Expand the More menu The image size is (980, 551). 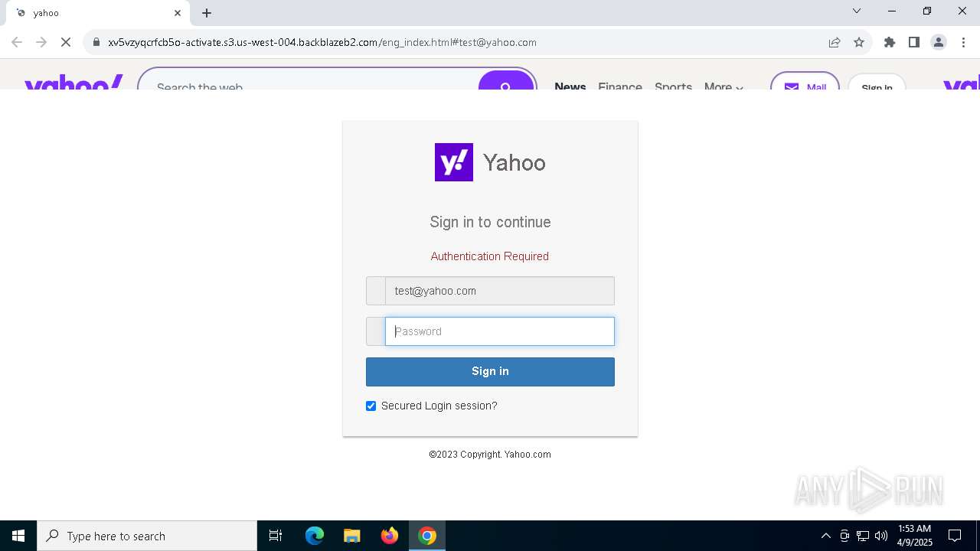[724, 86]
